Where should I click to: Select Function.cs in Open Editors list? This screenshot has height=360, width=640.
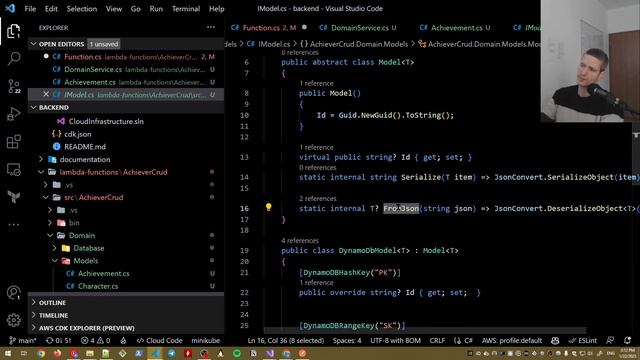click(x=126, y=57)
